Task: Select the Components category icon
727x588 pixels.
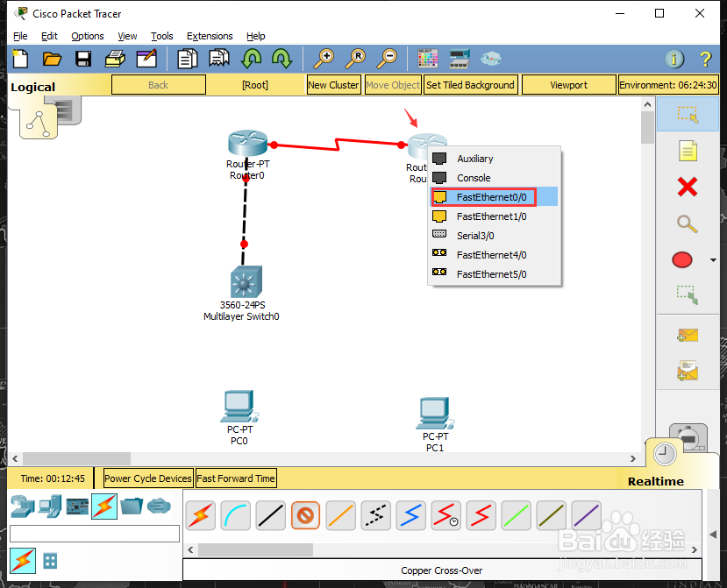Action: tap(77, 507)
